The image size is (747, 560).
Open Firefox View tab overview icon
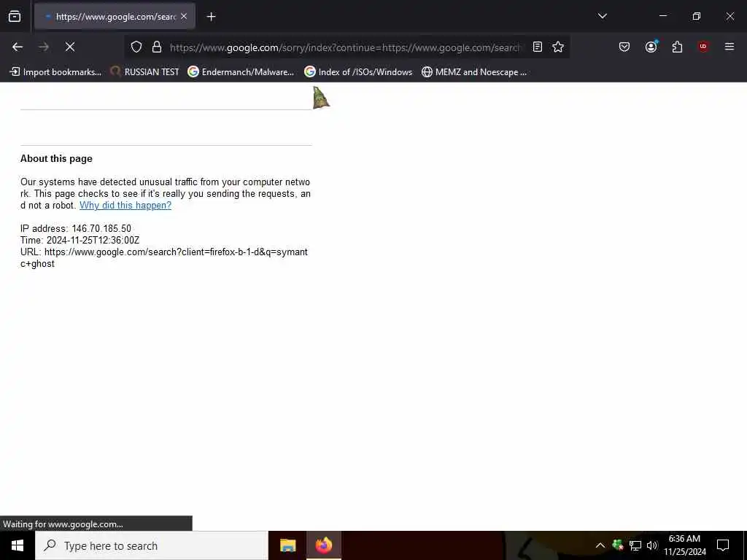15,17
